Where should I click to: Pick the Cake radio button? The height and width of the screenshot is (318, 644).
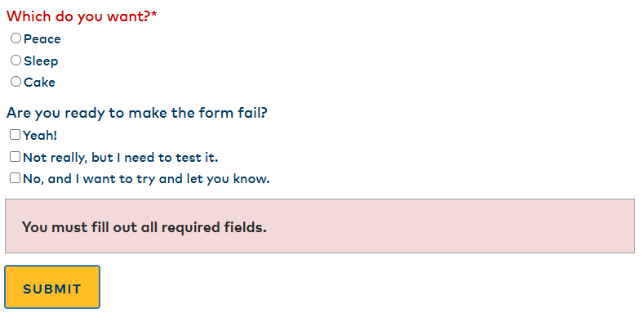[x=16, y=82]
